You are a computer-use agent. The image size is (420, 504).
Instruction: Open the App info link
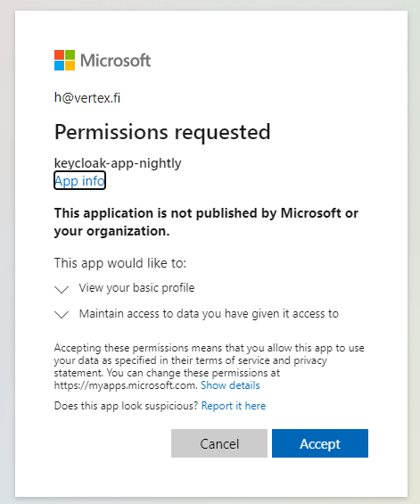[x=79, y=181]
